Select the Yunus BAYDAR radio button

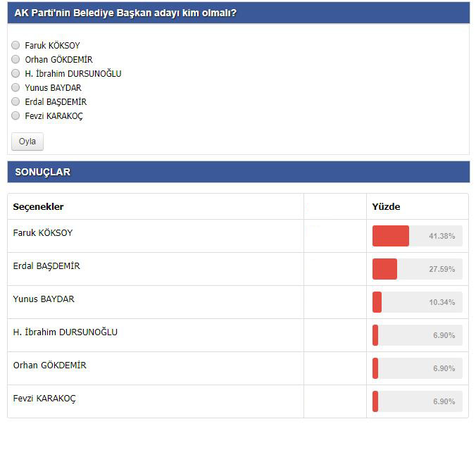16,88
